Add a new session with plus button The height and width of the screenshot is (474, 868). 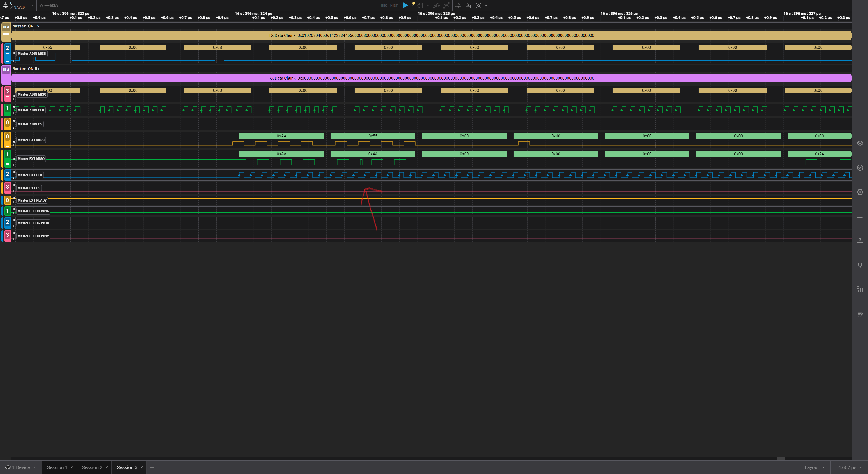pos(152,467)
